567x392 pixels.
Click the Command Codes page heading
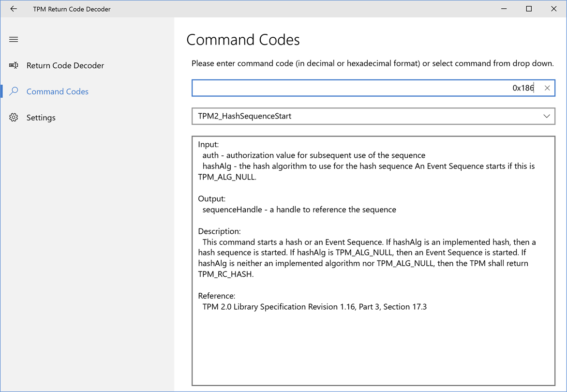tap(243, 40)
